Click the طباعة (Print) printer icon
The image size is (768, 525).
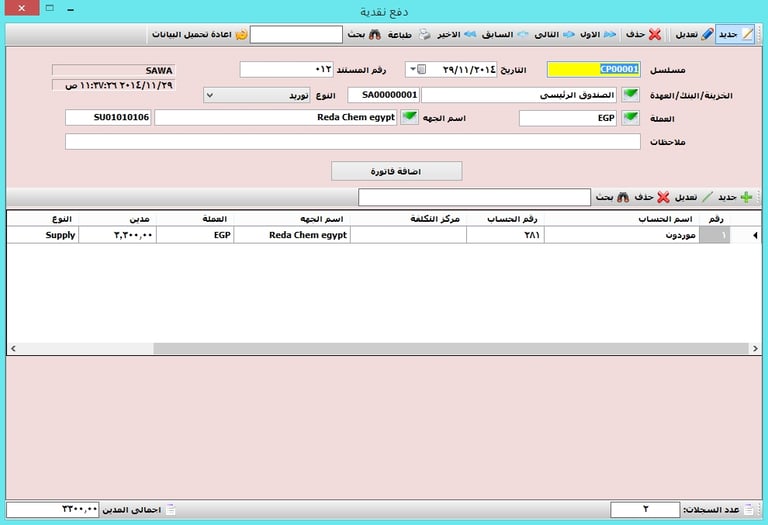[424, 34]
